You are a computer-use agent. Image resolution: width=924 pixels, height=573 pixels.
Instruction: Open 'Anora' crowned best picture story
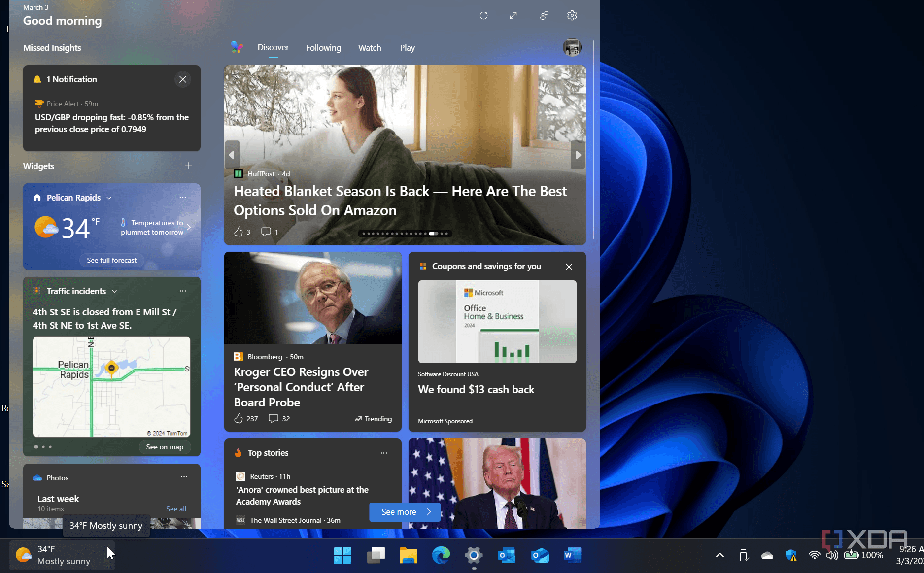tap(302, 496)
